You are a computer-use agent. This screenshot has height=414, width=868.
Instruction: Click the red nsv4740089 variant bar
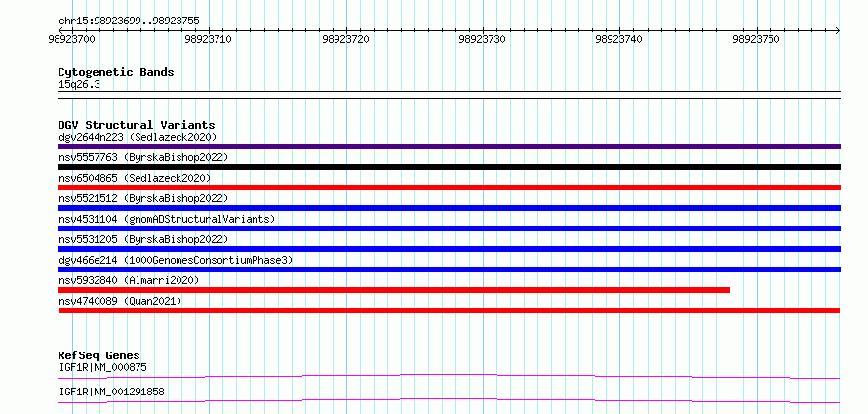click(x=449, y=310)
